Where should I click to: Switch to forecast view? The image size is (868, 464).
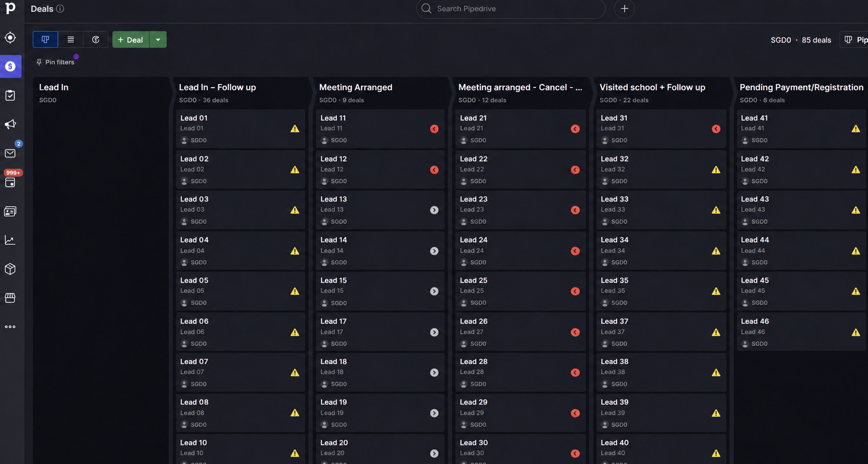(95, 39)
